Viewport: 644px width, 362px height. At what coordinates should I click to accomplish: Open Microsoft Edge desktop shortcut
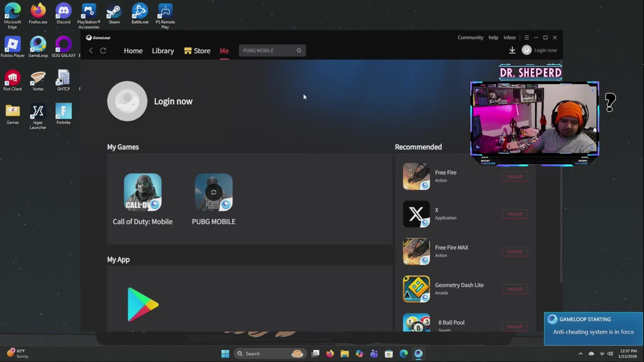(x=13, y=16)
